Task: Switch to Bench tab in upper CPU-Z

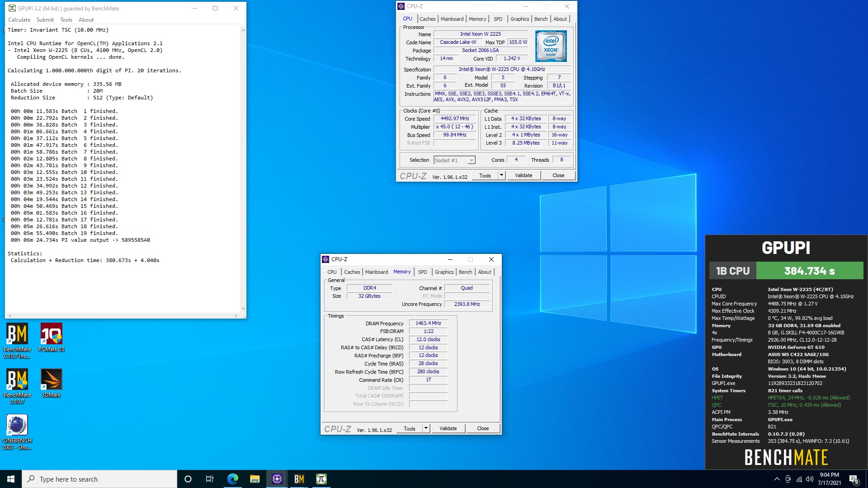Action: pyautogui.click(x=541, y=19)
